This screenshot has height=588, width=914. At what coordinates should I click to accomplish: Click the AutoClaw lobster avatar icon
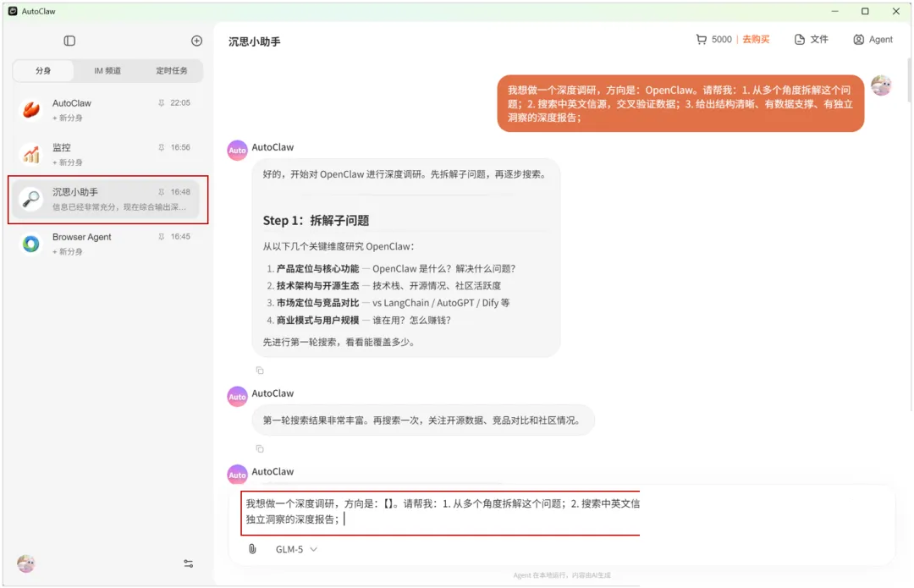[31, 109]
